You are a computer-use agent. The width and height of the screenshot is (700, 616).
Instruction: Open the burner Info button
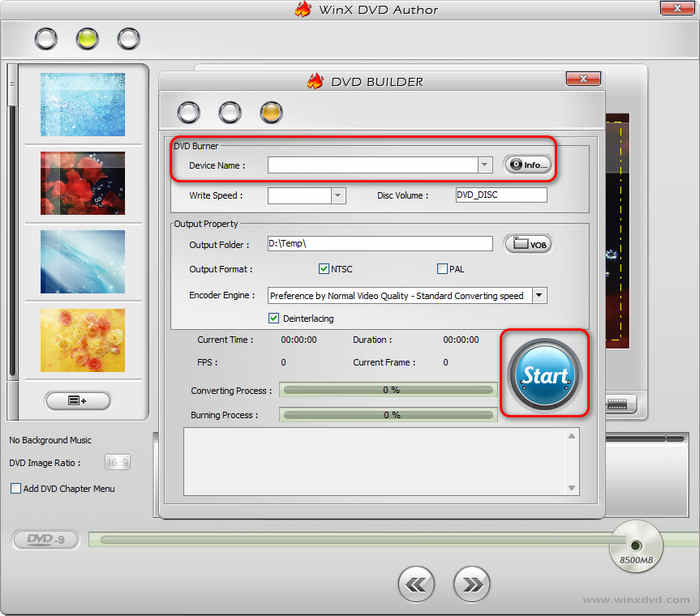[x=528, y=165]
